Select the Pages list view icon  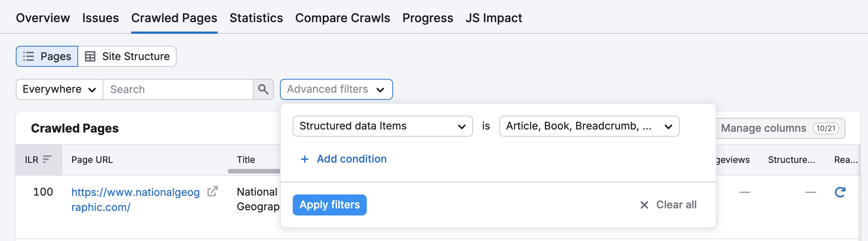[x=29, y=56]
